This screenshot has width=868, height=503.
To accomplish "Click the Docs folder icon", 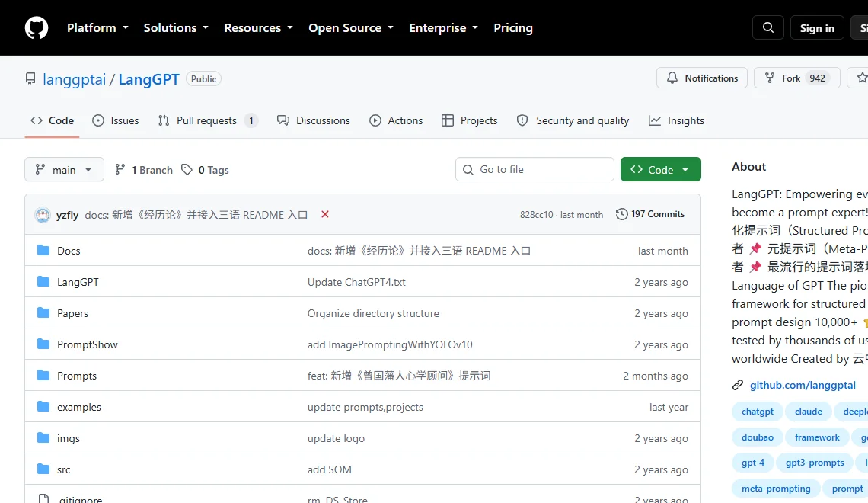I will click(x=43, y=251).
